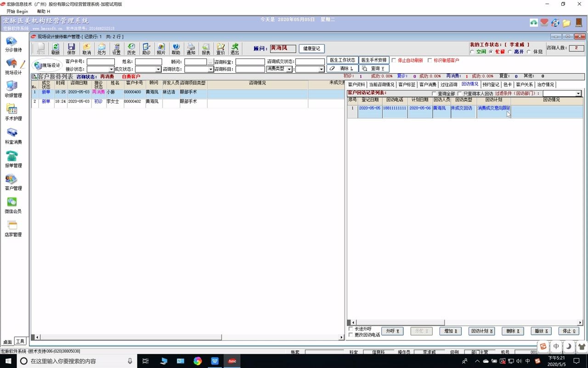Open the 照片 photo toolbar icon
This screenshot has height=368, width=588.
coord(161,49)
